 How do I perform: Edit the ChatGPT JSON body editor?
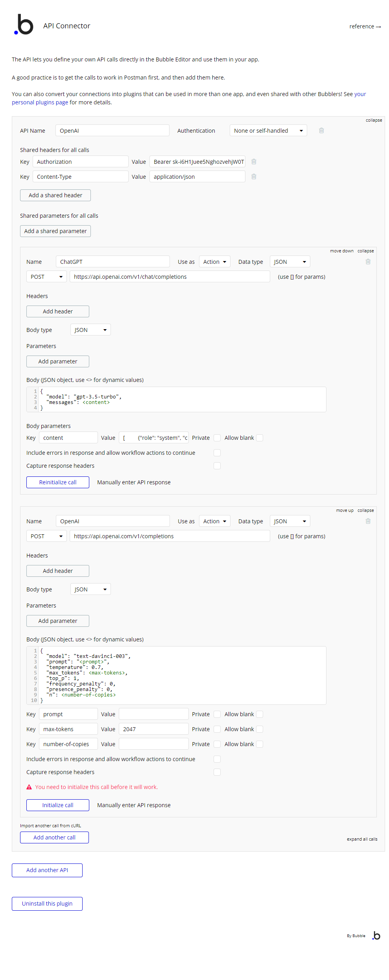(x=176, y=399)
